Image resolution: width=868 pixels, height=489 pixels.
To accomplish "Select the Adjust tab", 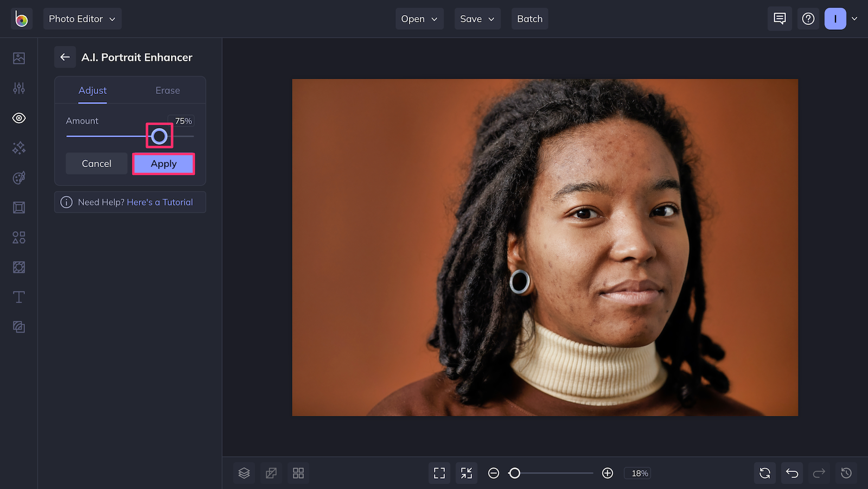I will coord(92,90).
